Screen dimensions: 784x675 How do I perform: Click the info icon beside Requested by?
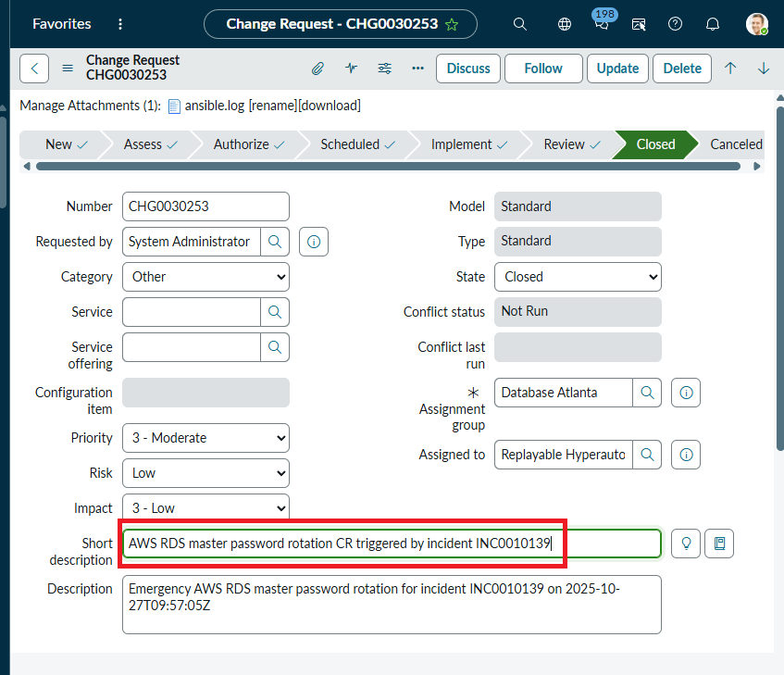click(313, 242)
